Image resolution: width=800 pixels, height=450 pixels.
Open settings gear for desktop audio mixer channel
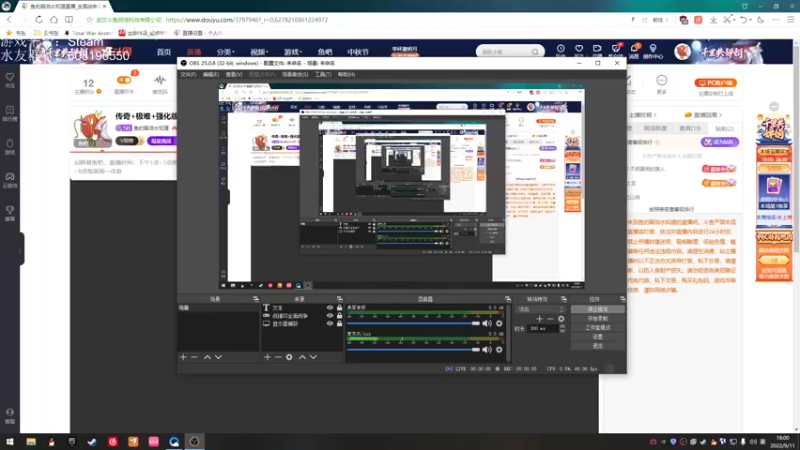coord(499,323)
